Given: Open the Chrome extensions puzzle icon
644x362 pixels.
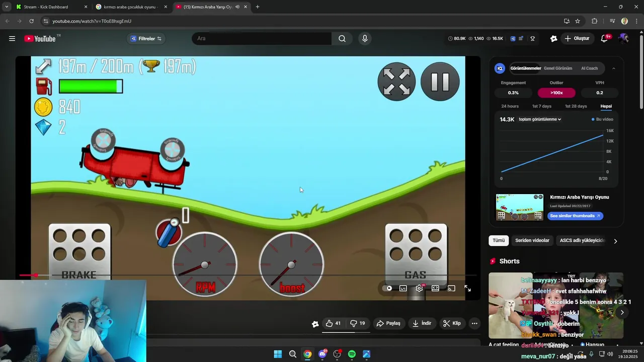Looking at the screenshot, I should [x=595, y=21].
